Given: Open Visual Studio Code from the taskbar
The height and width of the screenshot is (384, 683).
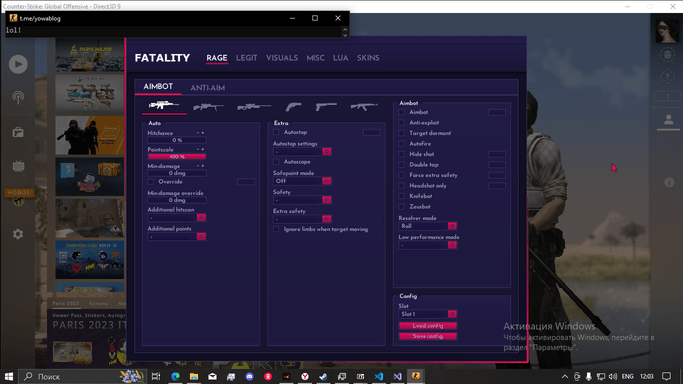Looking at the screenshot, I should (x=379, y=376).
